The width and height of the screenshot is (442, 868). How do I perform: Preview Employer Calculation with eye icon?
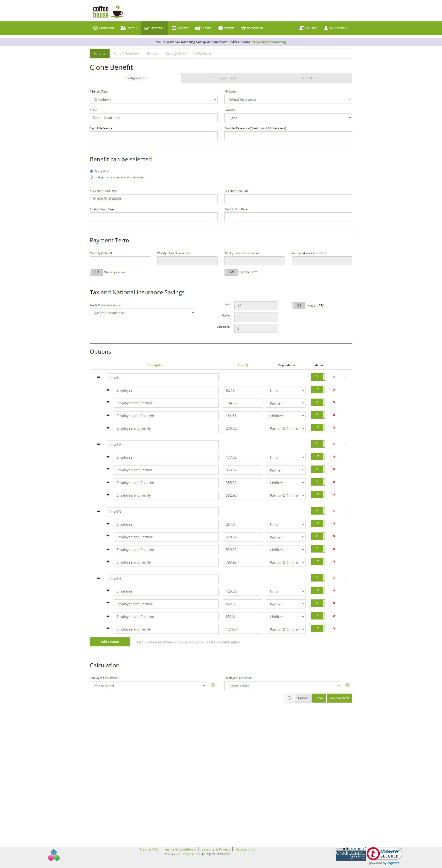point(348,685)
